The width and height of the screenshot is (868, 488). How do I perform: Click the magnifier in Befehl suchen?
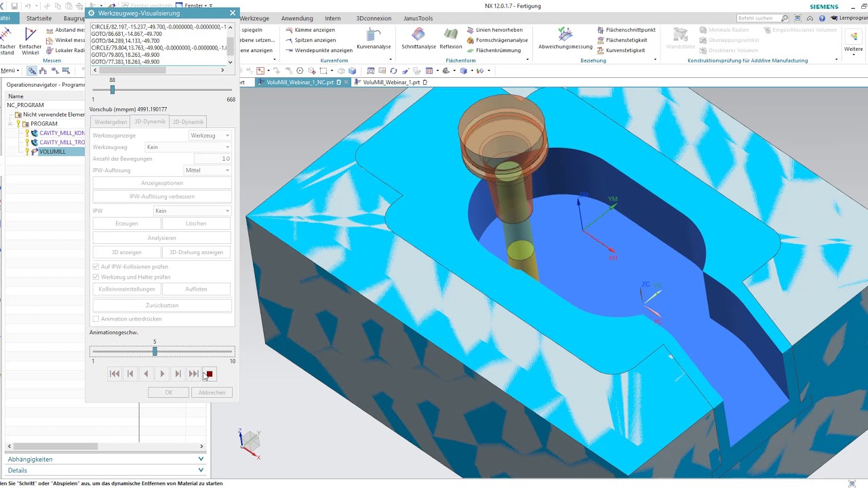pos(785,18)
